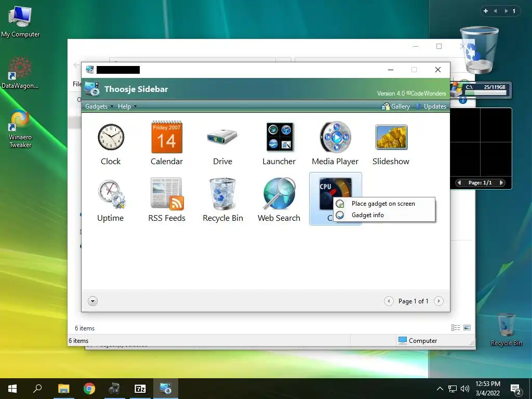Viewport: 532px width, 399px height.
Task: Open the gadget Gallery link
Action: [395, 107]
